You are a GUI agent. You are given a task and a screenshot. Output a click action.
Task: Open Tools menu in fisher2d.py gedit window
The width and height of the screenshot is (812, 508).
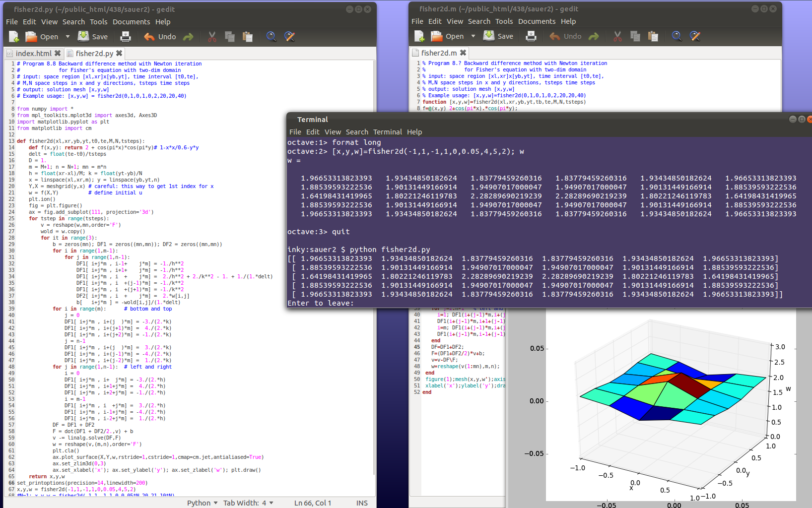click(x=98, y=22)
